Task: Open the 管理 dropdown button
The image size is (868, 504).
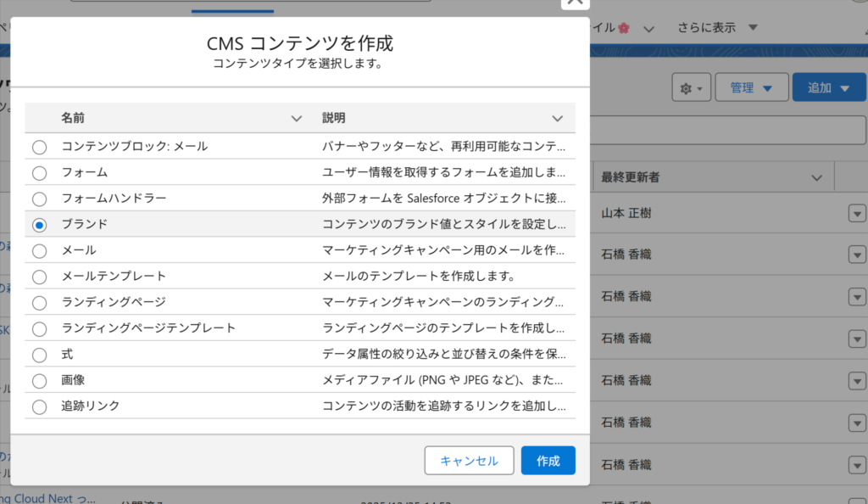Action: 752,87
